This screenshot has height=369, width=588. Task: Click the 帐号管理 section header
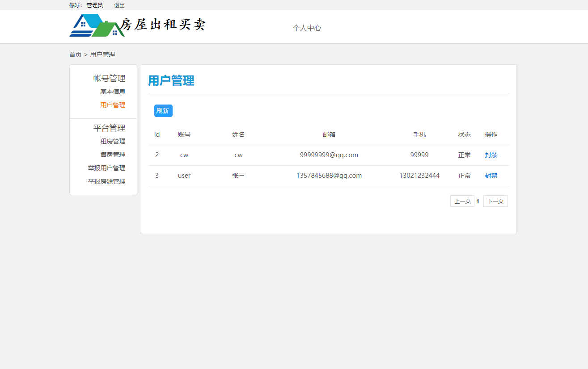pyautogui.click(x=109, y=78)
